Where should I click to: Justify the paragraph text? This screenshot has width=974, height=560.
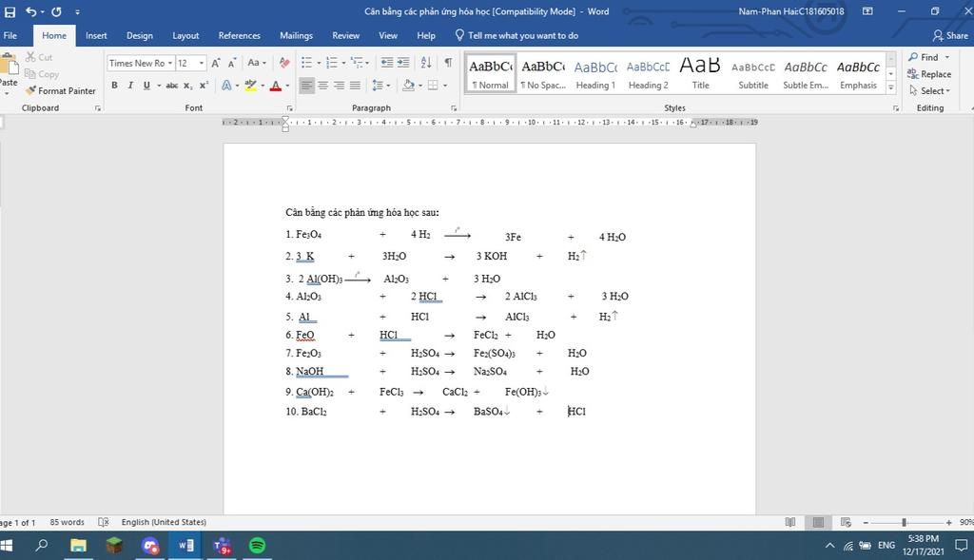pyautogui.click(x=356, y=85)
